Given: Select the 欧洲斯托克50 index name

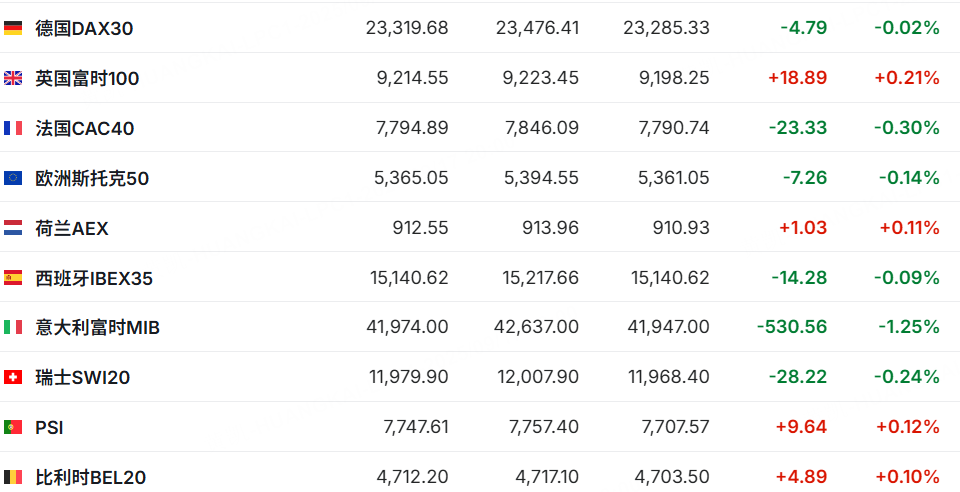Looking at the screenshot, I should pyautogui.click(x=92, y=178).
